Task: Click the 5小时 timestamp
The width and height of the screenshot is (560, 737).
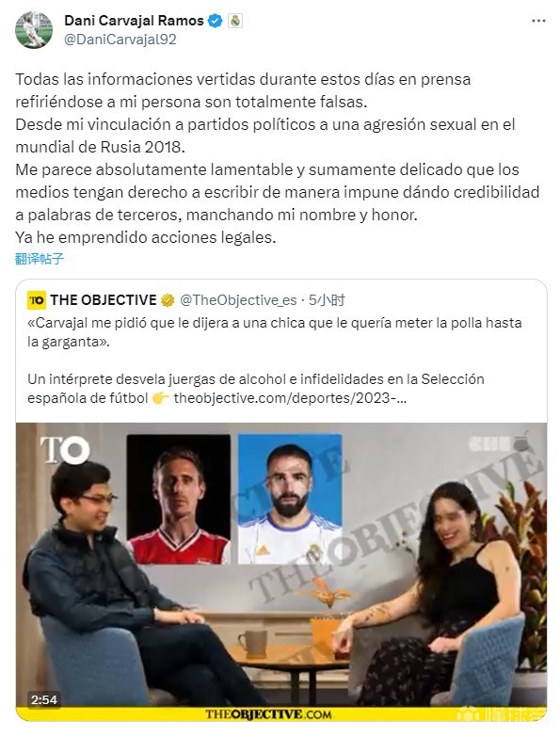Action: [327, 300]
